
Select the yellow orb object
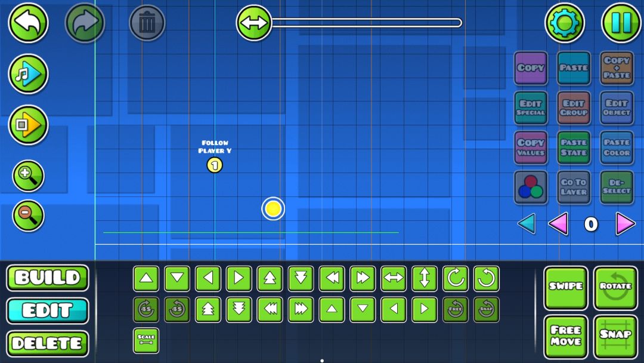tap(273, 209)
